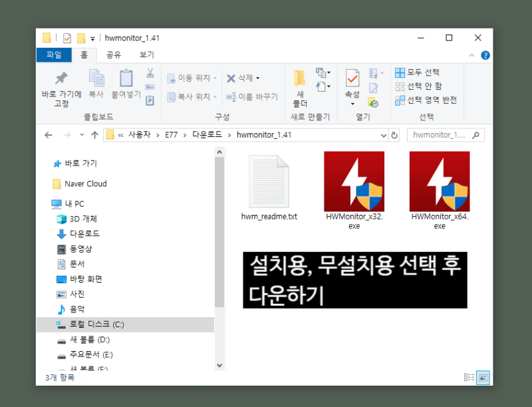Image resolution: width=532 pixels, height=407 pixels.
Task: Open 바탕 화면 in sidebar
Action: [79, 279]
